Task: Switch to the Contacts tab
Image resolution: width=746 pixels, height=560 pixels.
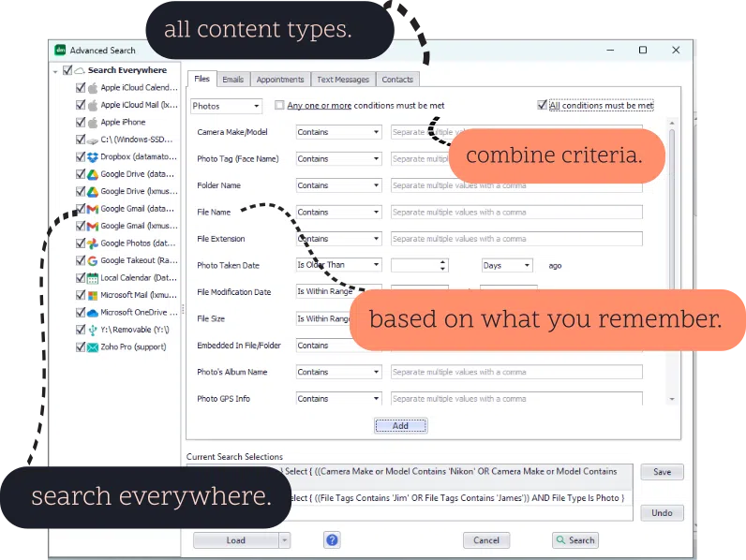Action: (397, 80)
